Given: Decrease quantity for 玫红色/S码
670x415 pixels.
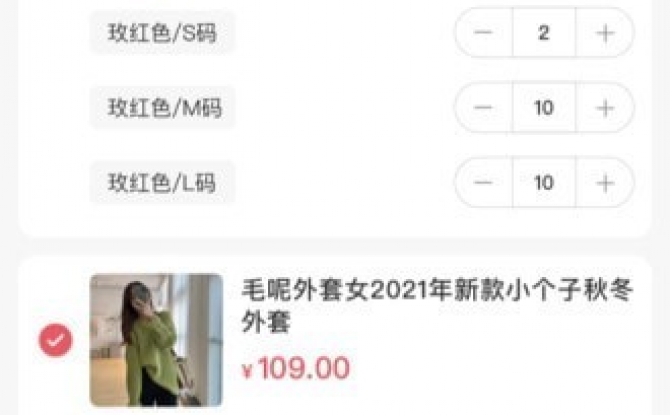Looking at the screenshot, I should click(483, 32).
